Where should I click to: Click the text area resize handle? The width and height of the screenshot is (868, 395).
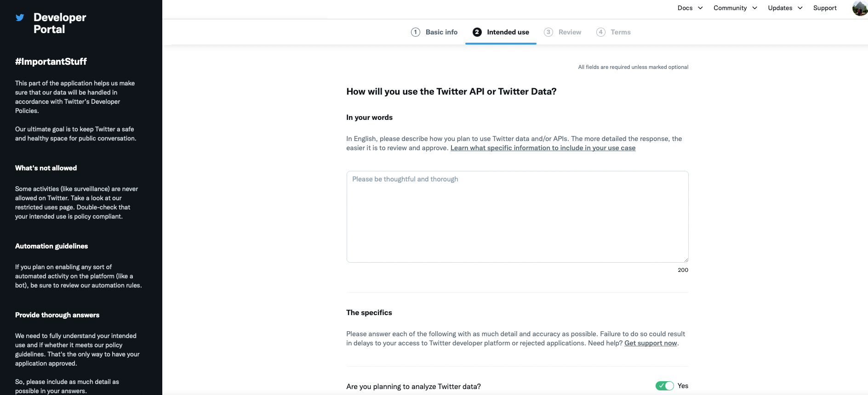pos(685,260)
